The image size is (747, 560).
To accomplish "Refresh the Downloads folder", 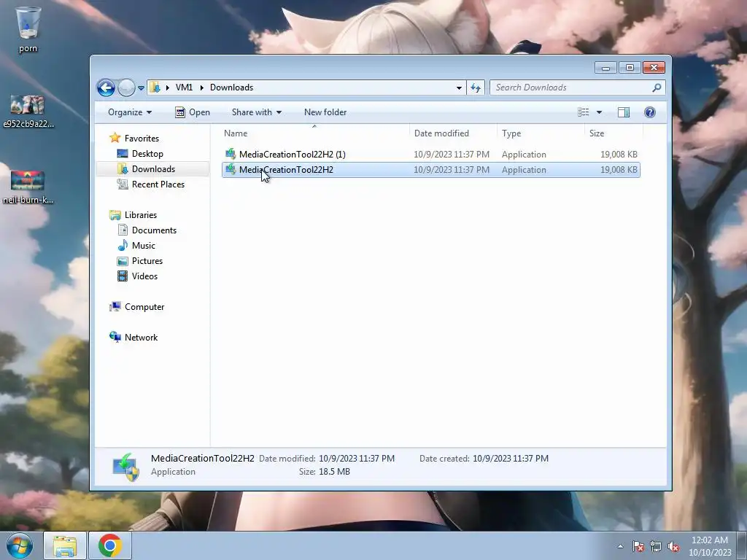I will 476,87.
